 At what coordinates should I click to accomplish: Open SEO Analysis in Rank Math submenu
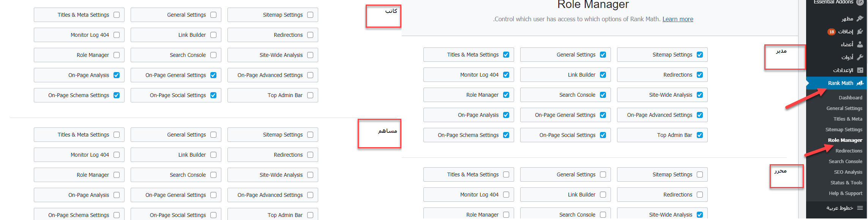[848, 172]
